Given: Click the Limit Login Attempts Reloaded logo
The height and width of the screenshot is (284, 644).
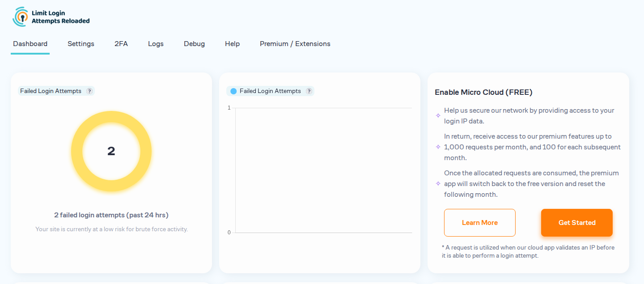Looking at the screenshot, I should (51, 17).
